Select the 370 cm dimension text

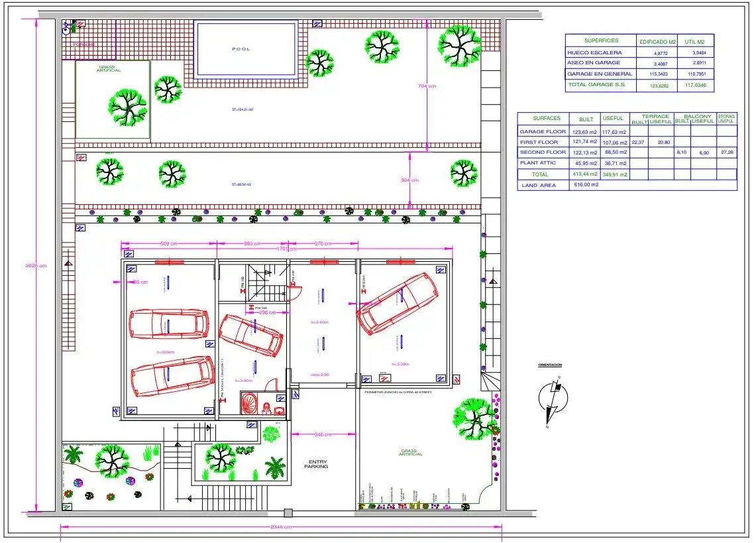[x=323, y=243]
